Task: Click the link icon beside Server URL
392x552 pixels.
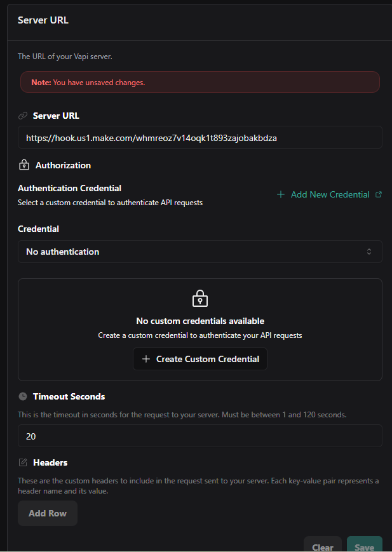Action: click(x=24, y=116)
